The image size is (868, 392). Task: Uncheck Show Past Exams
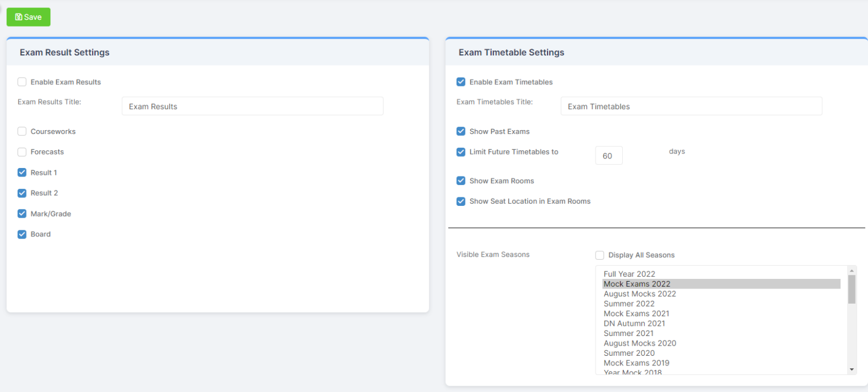point(461,131)
